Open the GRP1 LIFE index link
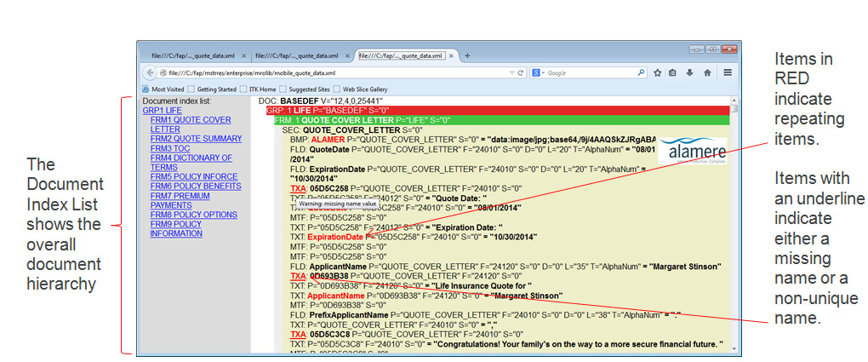This screenshot has width=868, height=362. click(163, 111)
